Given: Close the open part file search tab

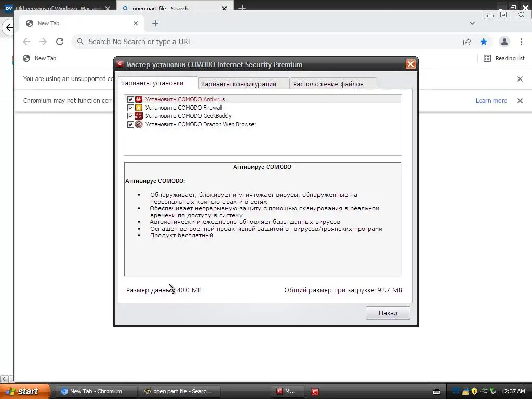Looking at the screenshot, I should tap(224, 8).
